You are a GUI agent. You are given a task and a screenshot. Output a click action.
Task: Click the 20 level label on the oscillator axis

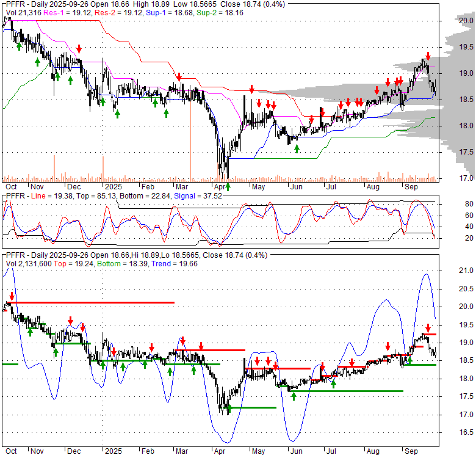coord(469,238)
